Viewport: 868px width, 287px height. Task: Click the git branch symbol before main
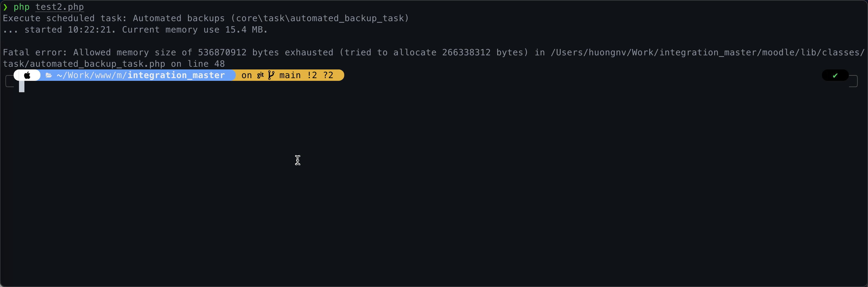click(271, 75)
